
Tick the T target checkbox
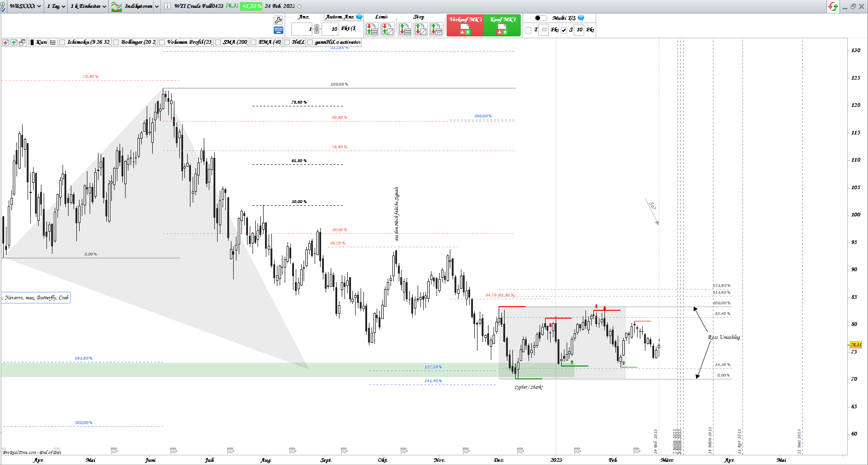[x=528, y=30]
